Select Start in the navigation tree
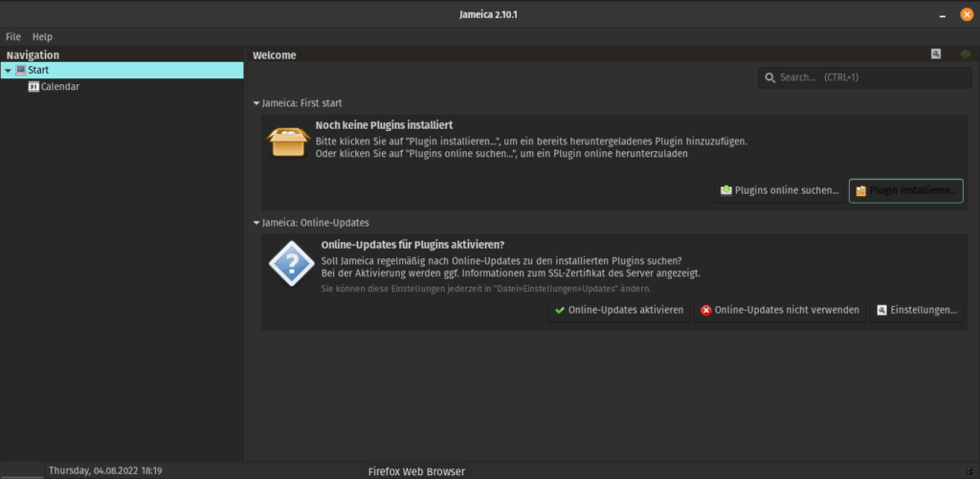The width and height of the screenshot is (980, 479). click(122, 70)
